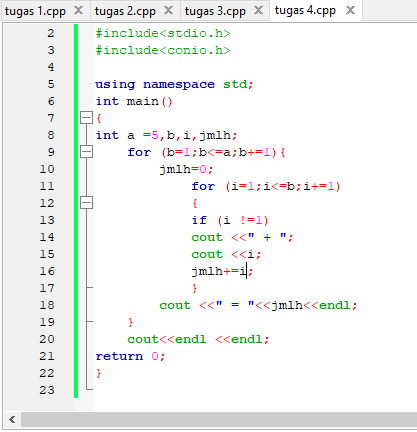Click line number 10 in the gutter
This screenshot has width=417, height=432.
click(47, 169)
